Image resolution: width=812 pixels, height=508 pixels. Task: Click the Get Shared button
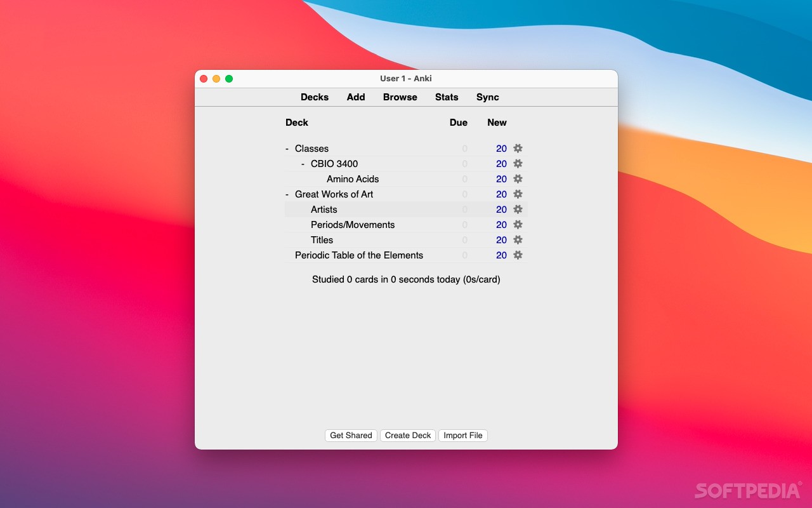[x=351, y=436]
